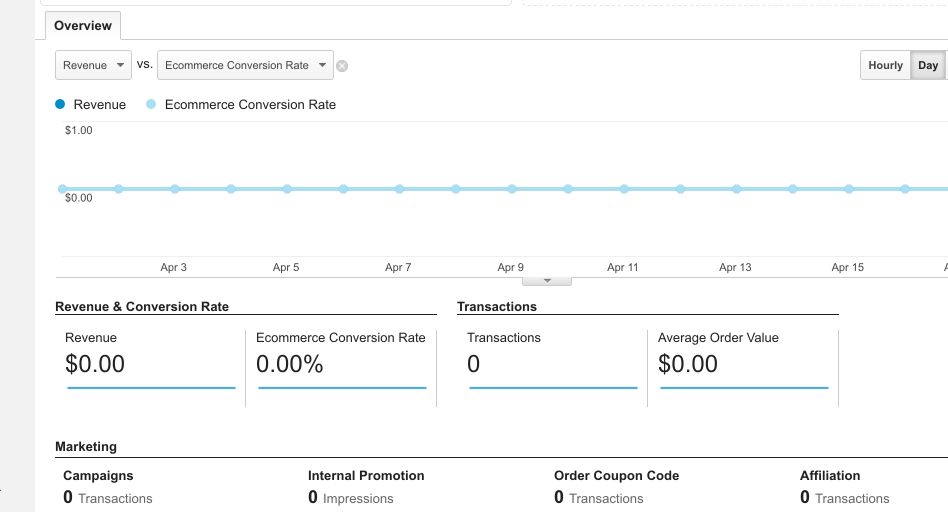The width and height of the screenshot is (948, 512).
Task: Open the Campaigns marketing section
Action: 98,476
